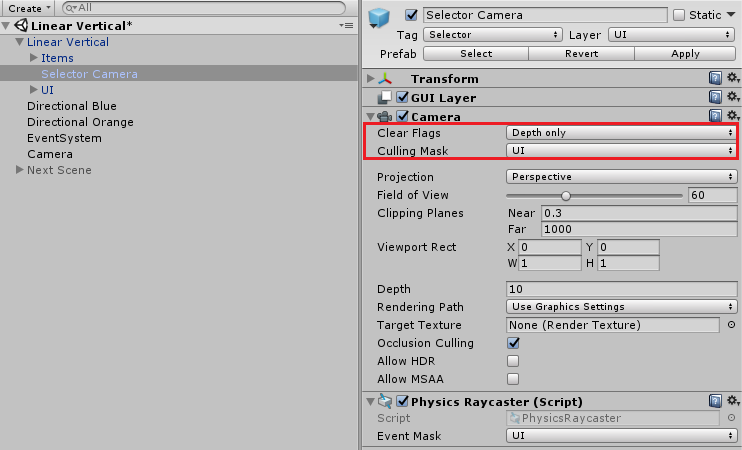Select Directional Blue in hierarchy
Image resolution: width=742 pixels, height=450 pixels.
[x=71, y=106]
